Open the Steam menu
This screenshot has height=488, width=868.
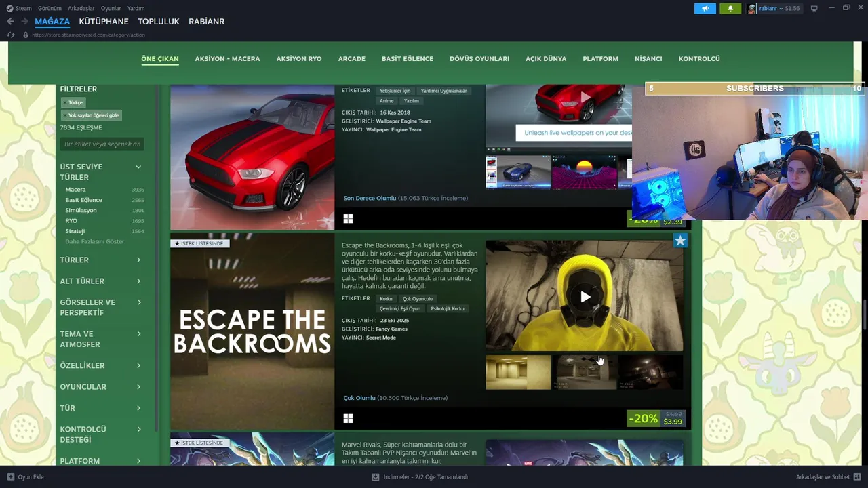coord(24,8)
